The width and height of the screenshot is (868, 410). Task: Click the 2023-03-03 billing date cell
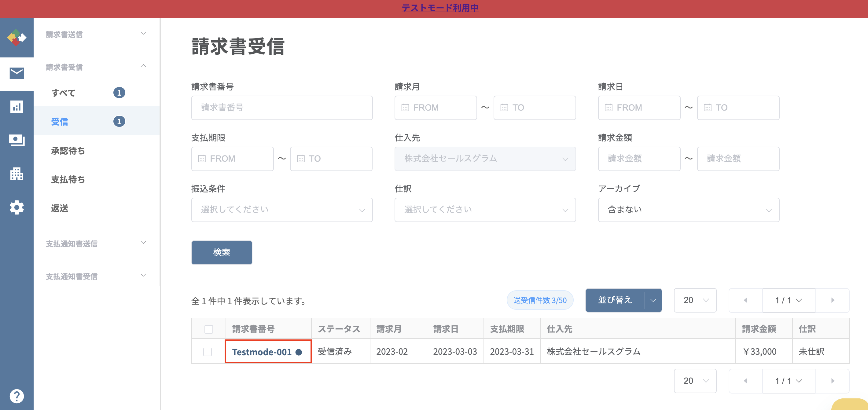[x=455, y=352]
